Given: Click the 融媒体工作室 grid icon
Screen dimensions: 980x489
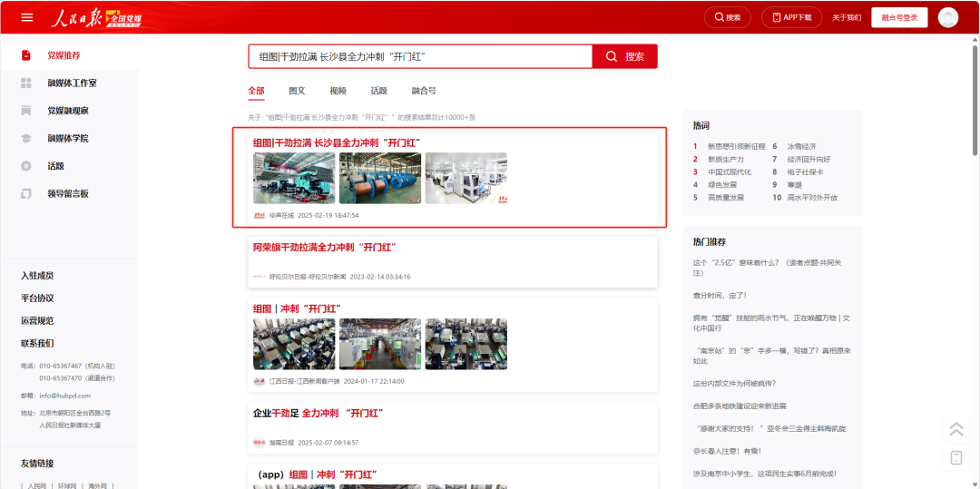Looking at the screenshot, I should (x=26, y=83).
